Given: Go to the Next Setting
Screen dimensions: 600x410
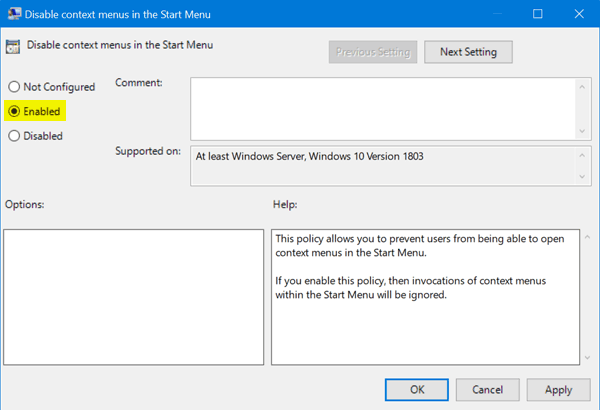Looking at the screenshot, I should coord(468,51).
